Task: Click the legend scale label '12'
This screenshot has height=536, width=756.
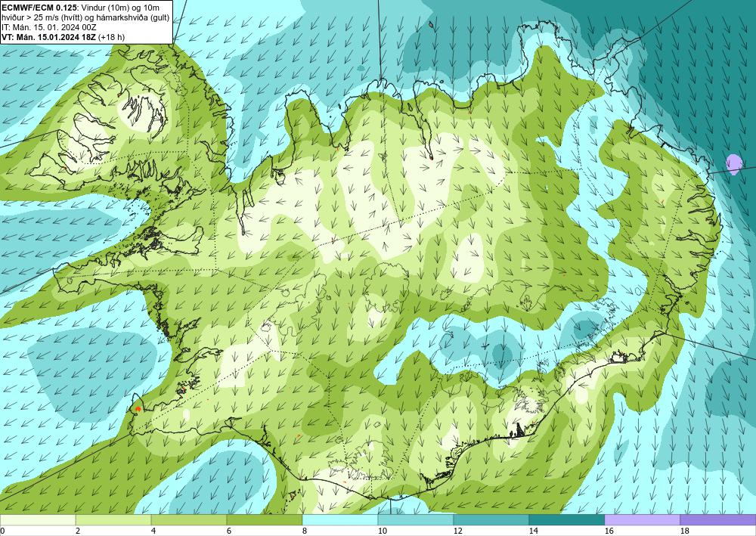Action: (x=457, y=531)
